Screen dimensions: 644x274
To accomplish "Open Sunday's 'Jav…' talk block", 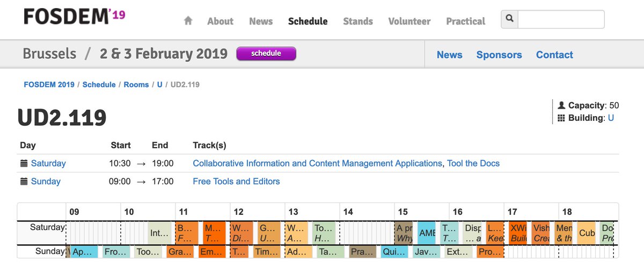I will coord(426,251).
